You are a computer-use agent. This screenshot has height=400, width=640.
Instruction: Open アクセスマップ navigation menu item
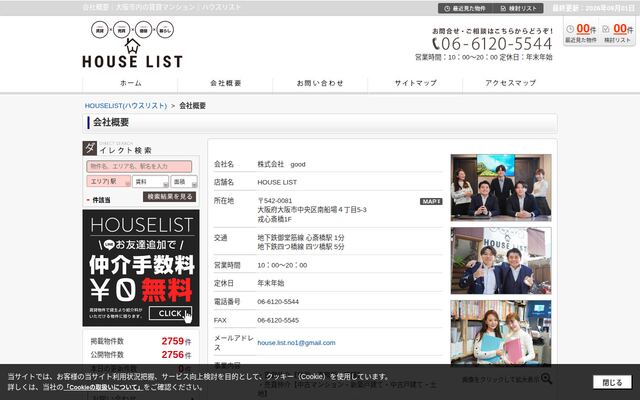[x=510, y=83]
